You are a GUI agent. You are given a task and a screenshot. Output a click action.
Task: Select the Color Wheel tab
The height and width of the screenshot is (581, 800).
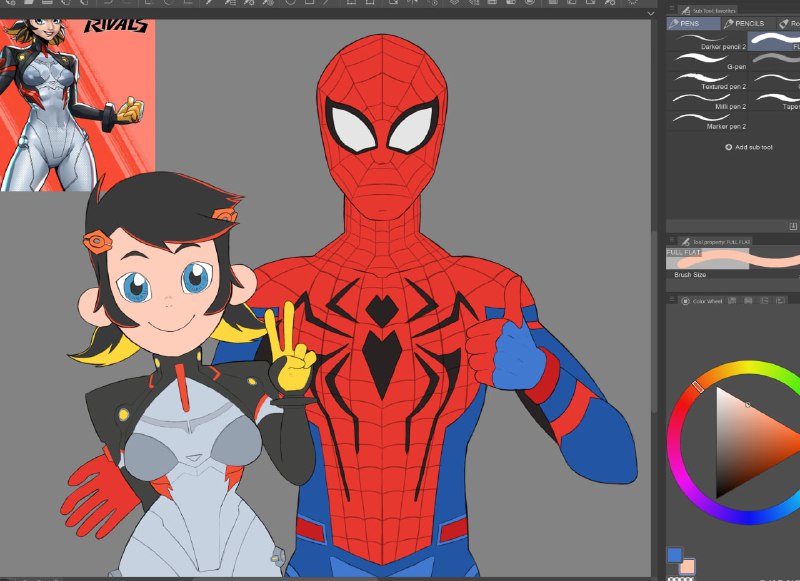click(x=701, y=301)
